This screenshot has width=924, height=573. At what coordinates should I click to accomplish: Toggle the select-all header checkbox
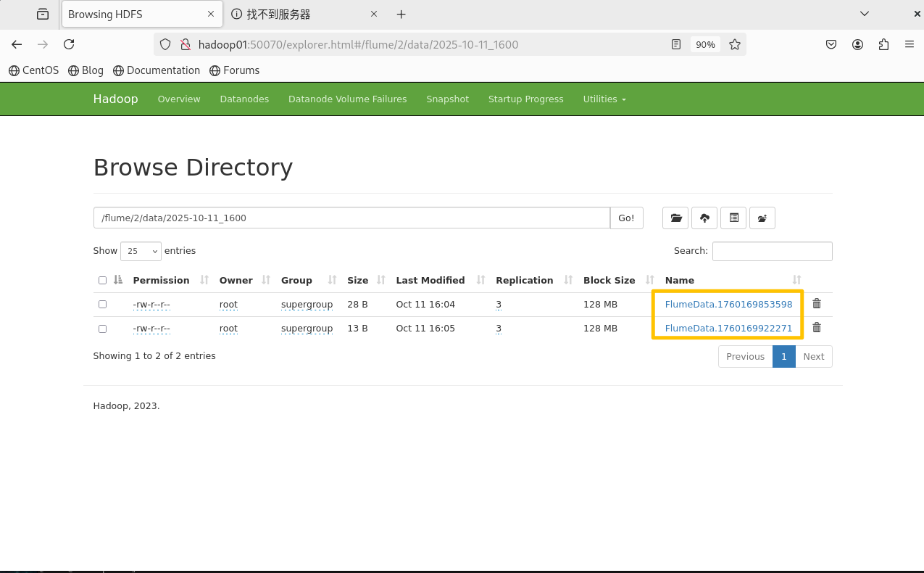pos(102,281)
